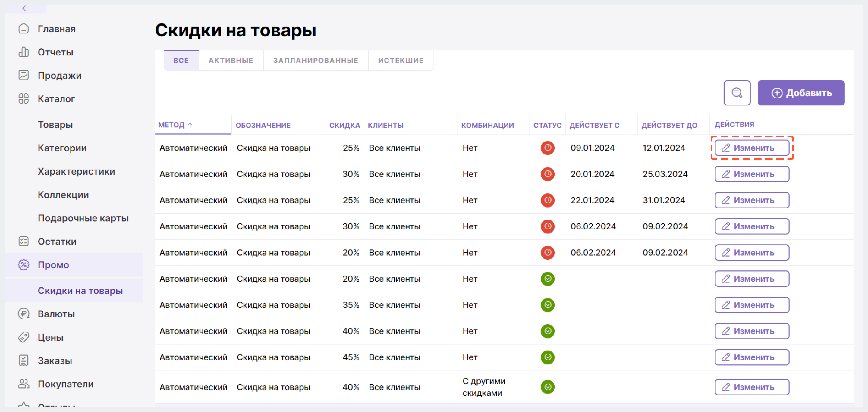Click the Каталог grid icon
868x412 pixels.
coord(24,98)
